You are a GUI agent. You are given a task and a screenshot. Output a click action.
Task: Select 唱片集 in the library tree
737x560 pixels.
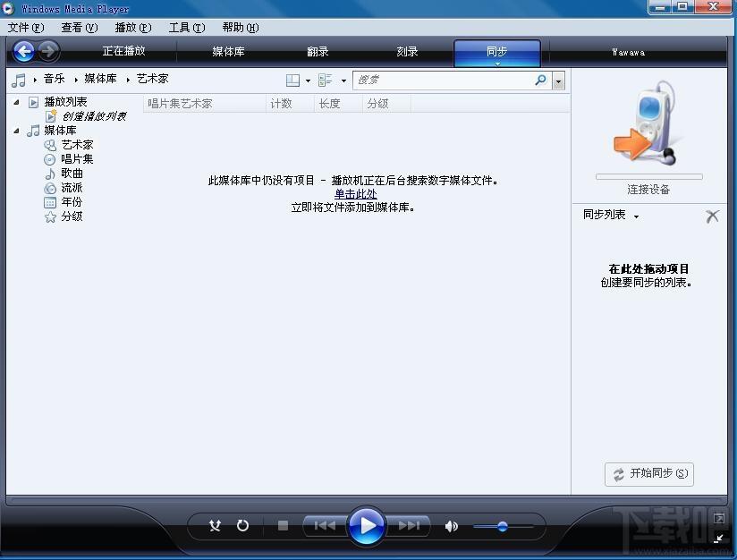coord(77,159)
